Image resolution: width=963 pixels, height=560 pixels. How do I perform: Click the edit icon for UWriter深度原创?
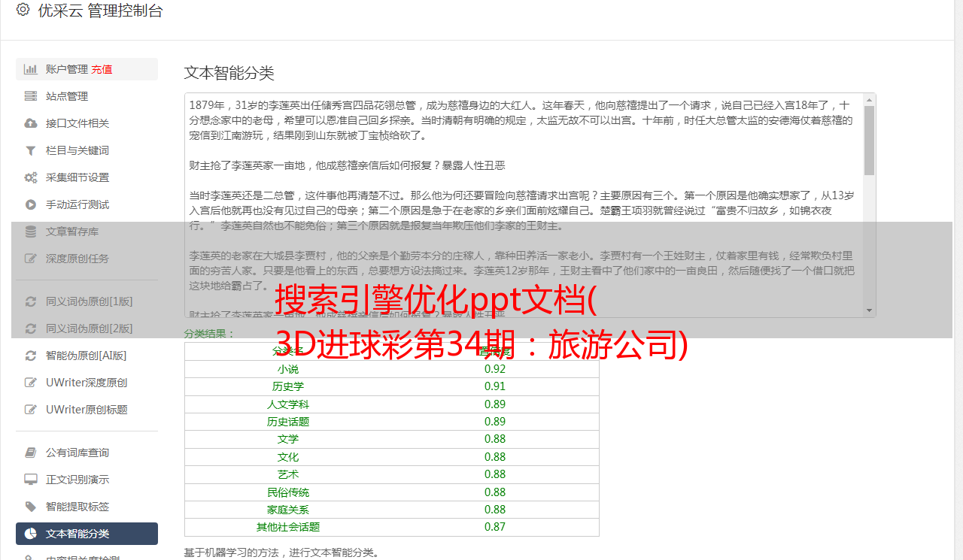(x=30, y=383)
